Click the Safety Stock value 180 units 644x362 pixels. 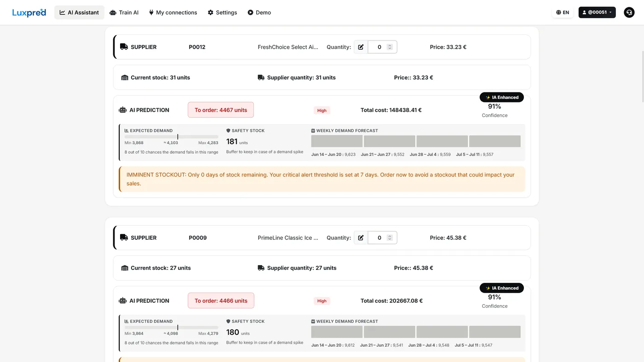(x=238, y=332)
